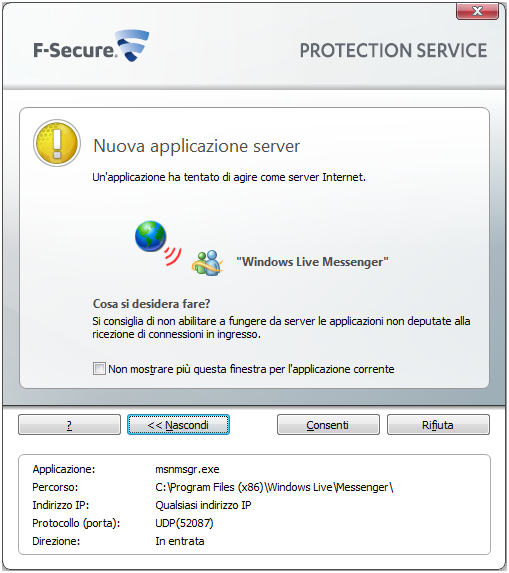Click the 'Cosa si desidera fare?' label

[151, 304]
